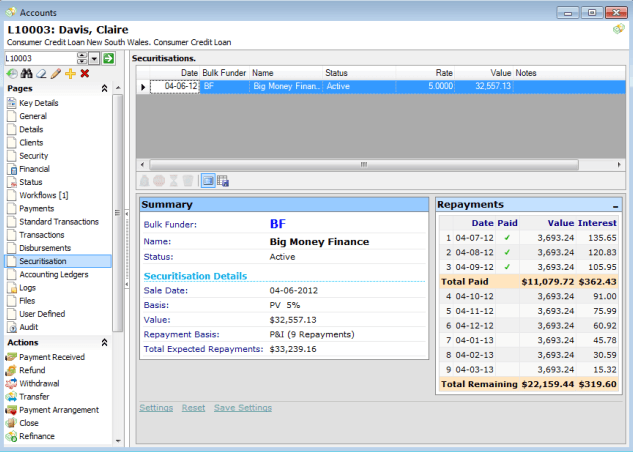Open the Accounting Ledgers page
This screenshot has width=633, height=452.
click(54, 274)
